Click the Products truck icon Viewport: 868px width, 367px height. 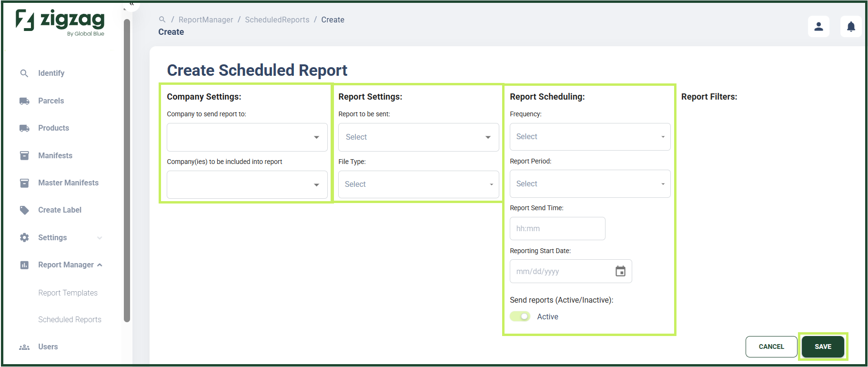tap(24, 128)
